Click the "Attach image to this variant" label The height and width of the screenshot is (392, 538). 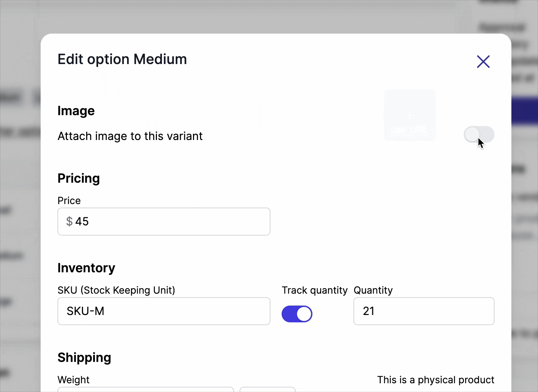click(130, 136)
